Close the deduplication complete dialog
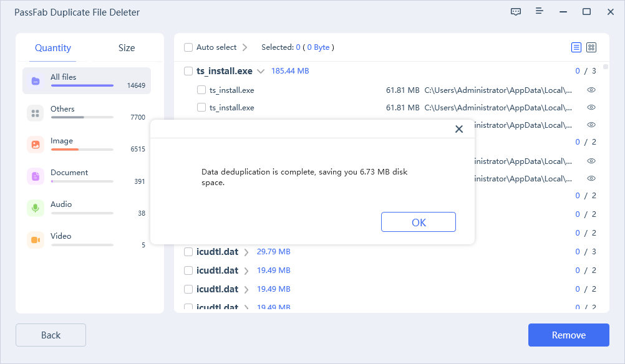The width and height of the screenshot is (625, 364). click(459, 129)
